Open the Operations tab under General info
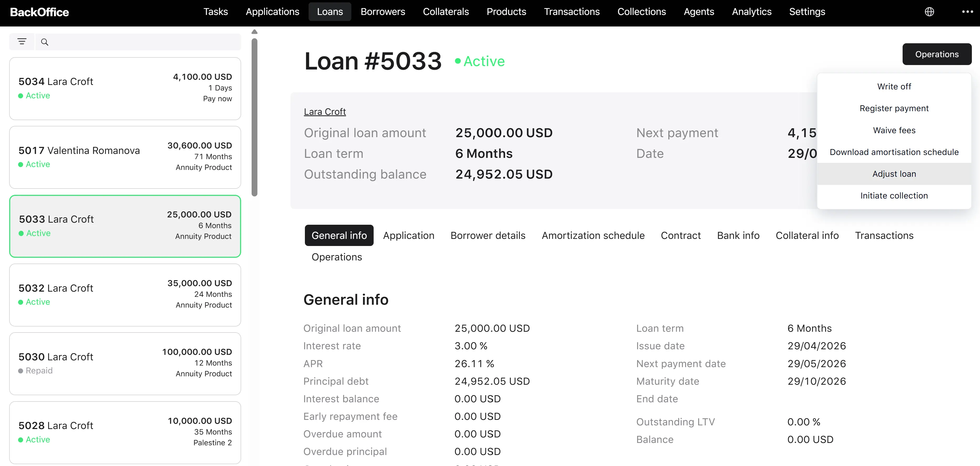This screenshot has width=980, height=466. pos(337,257)
